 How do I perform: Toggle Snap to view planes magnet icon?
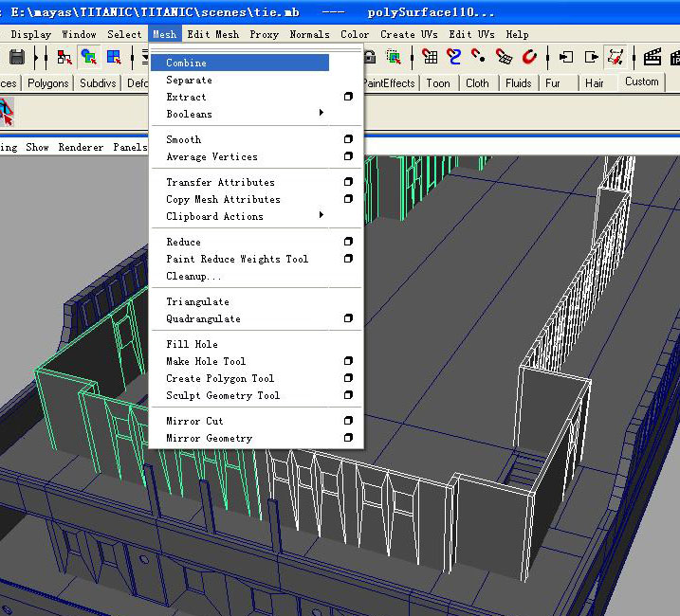click(x=504, y=57)
